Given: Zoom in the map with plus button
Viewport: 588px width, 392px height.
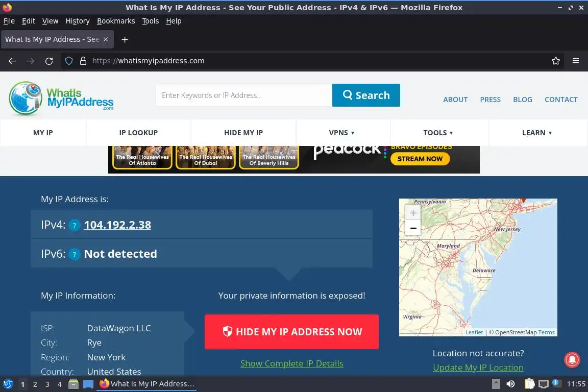Looking at the screenshot, I should point(413,213).
